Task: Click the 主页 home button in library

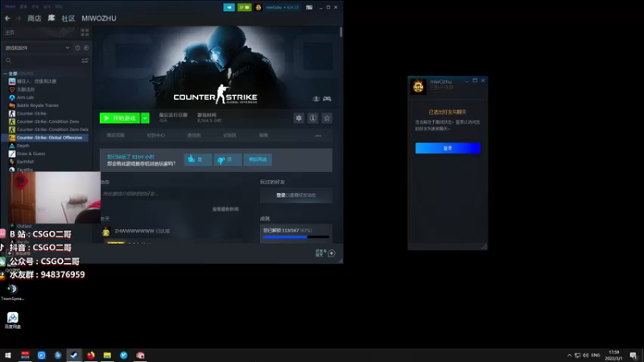Action: coord(10,32)
